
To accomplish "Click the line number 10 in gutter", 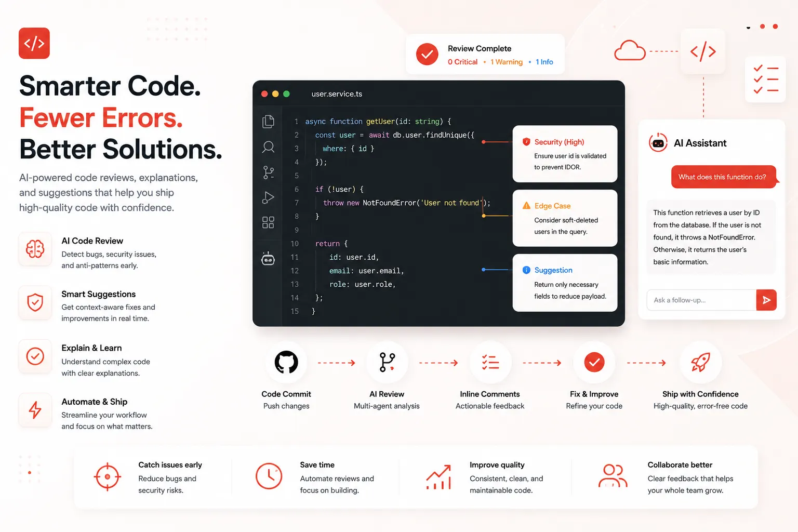I will coord(295,244).
